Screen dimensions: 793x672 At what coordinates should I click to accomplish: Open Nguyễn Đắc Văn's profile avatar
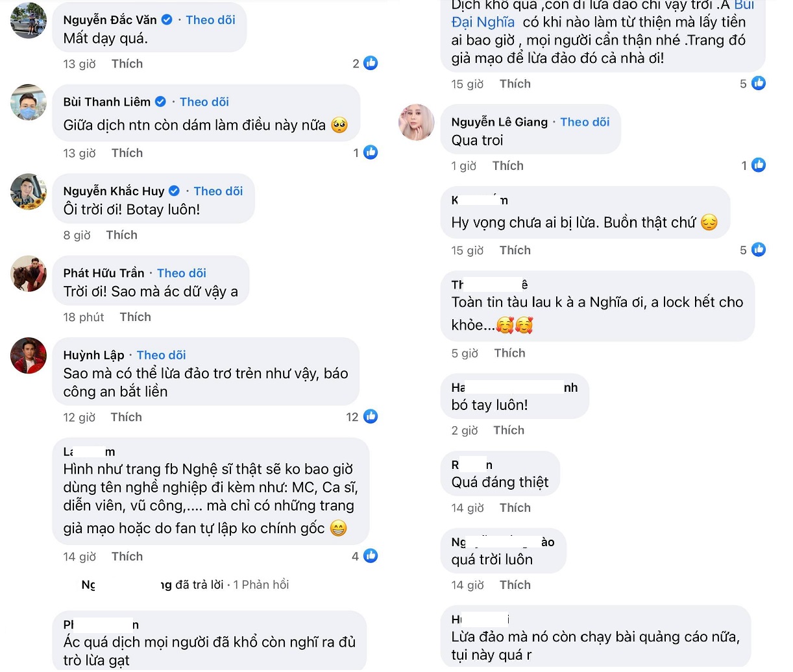pyautogui.click(x=29, y=20)
